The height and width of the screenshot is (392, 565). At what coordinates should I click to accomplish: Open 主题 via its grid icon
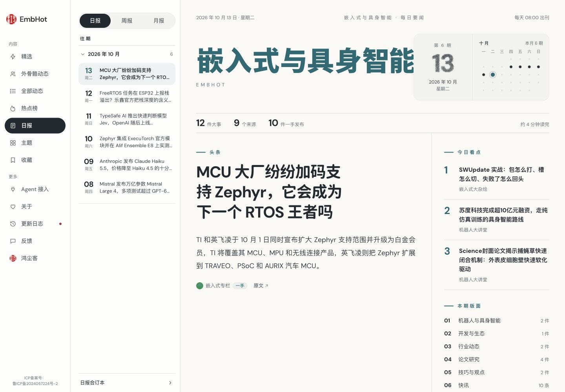(13, 143)
